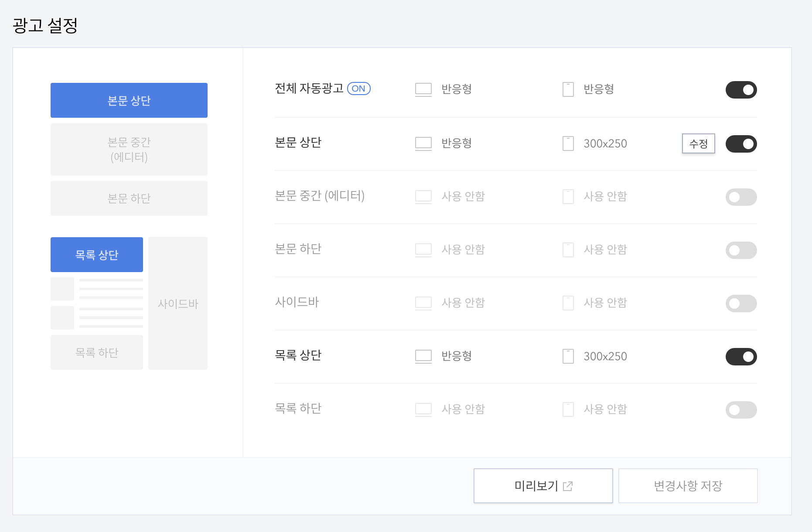Turn off the 전체 자동광고 switch

(741, 89)
